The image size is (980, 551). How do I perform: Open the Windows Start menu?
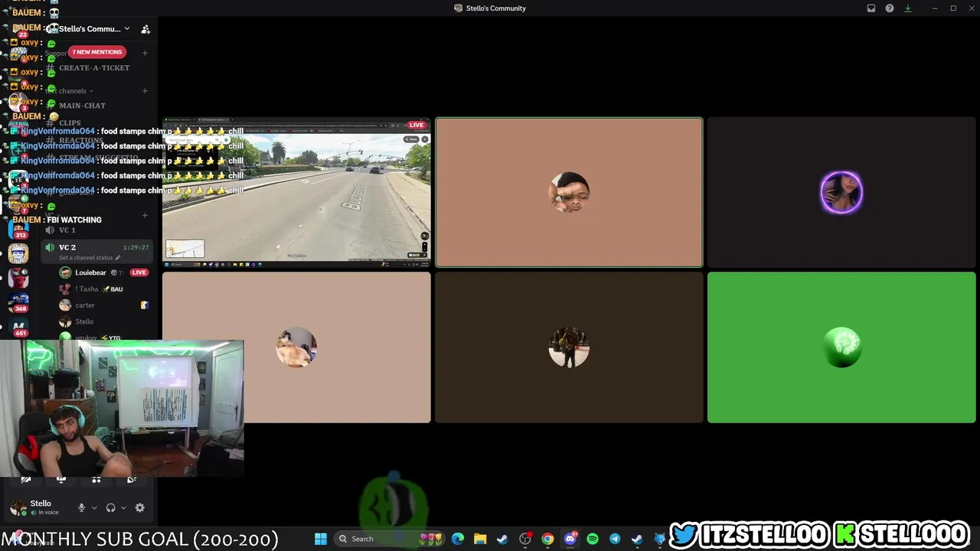pos(321,539)
